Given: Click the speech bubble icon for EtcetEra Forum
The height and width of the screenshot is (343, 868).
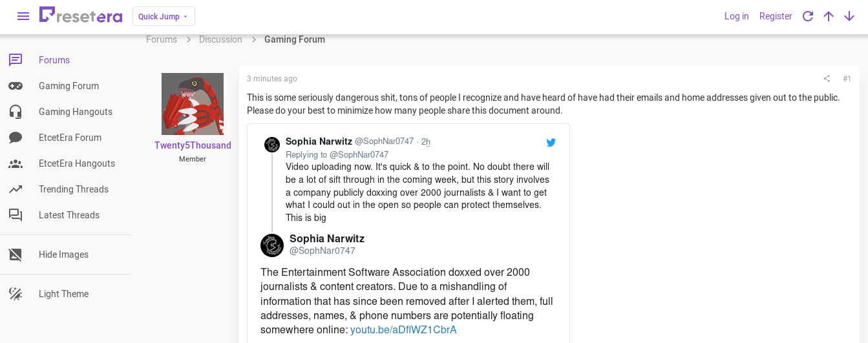Looking at the screenshot, I should tap(16, 138).
